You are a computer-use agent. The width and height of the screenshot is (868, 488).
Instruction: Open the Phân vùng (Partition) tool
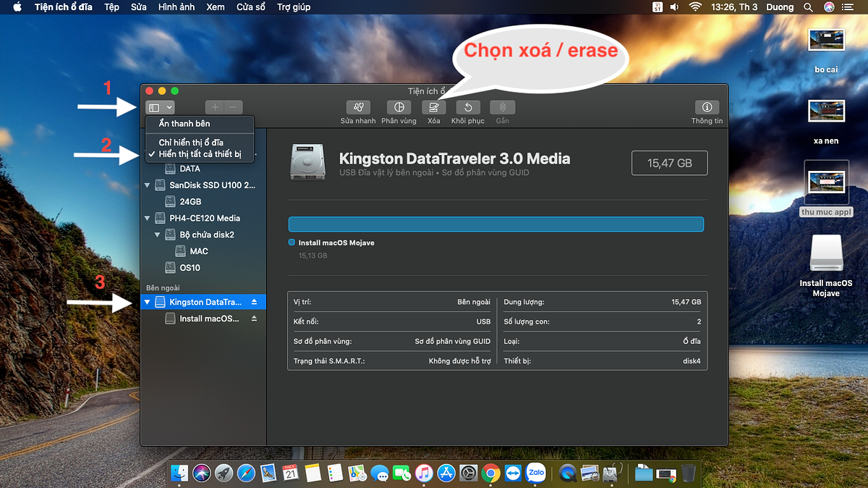tap(399, 107)
